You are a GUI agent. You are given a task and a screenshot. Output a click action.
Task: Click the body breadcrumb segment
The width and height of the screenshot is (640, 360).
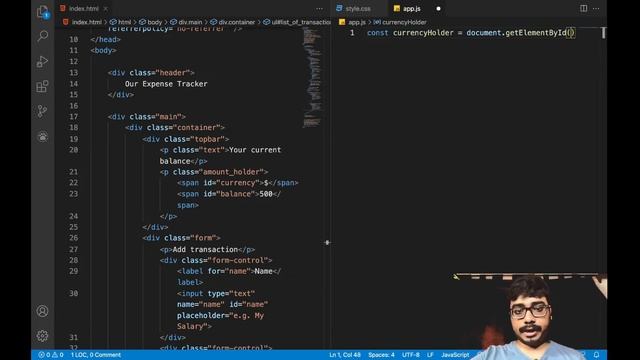pyautogui.click(x=151, y=22)
